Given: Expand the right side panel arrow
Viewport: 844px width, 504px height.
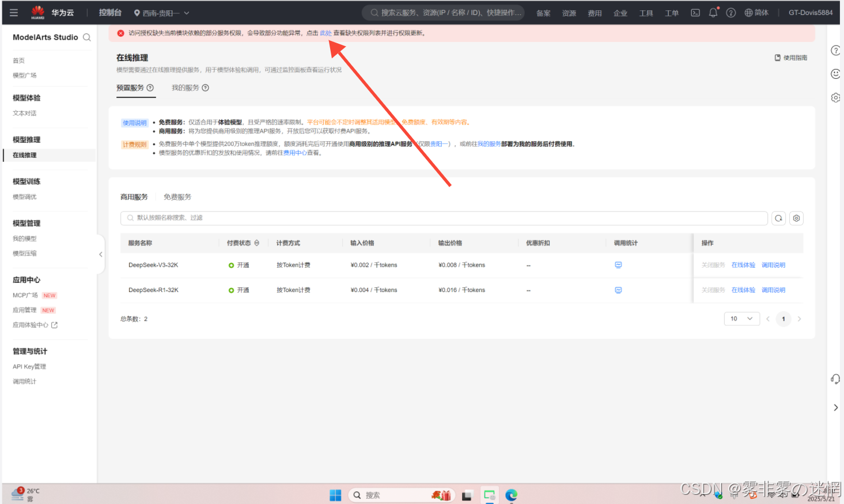Looking at the screenshot, I should coord(835,408).
